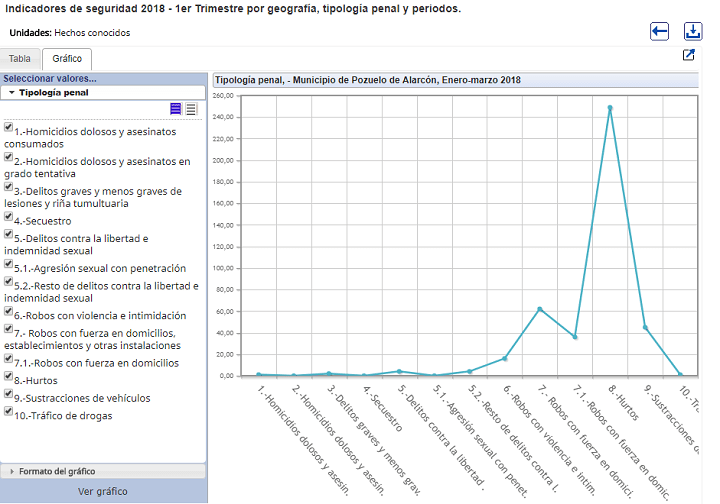Click the deselect all values icon

point(191,109)
